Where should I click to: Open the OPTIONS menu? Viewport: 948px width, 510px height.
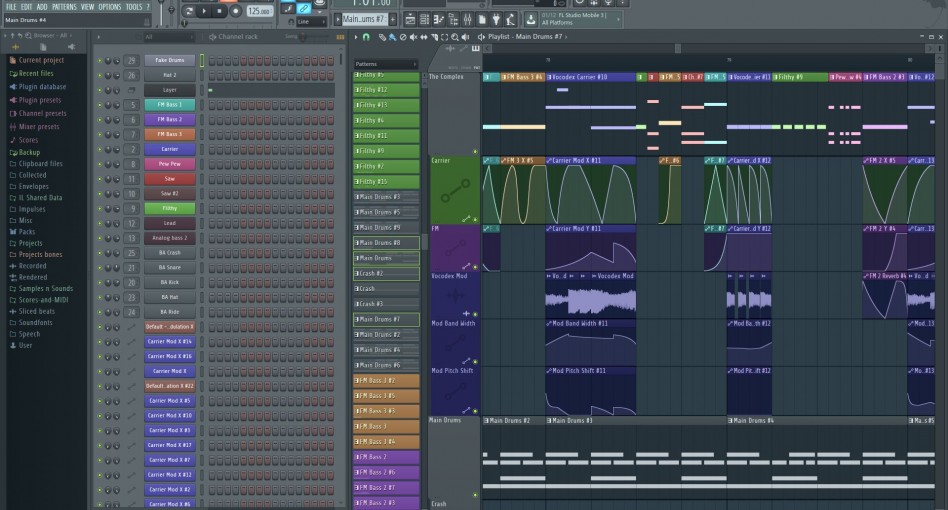109,7
